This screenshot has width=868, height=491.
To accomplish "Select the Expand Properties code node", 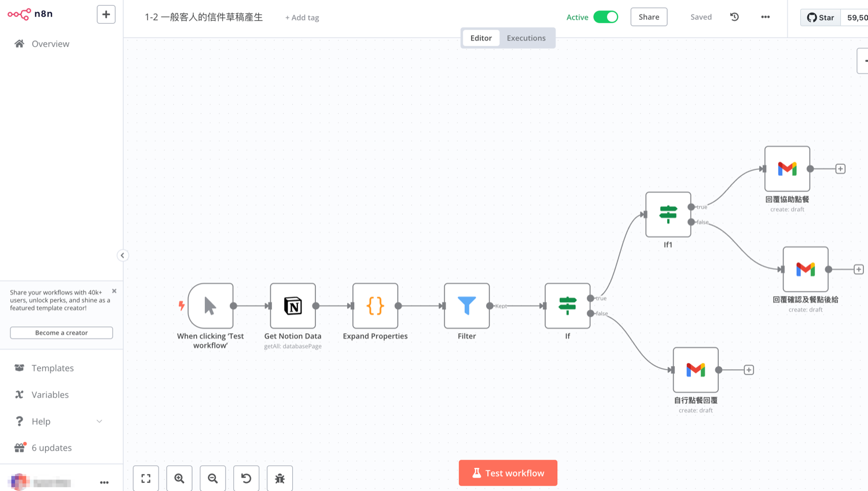I will [x=375, y=306].
